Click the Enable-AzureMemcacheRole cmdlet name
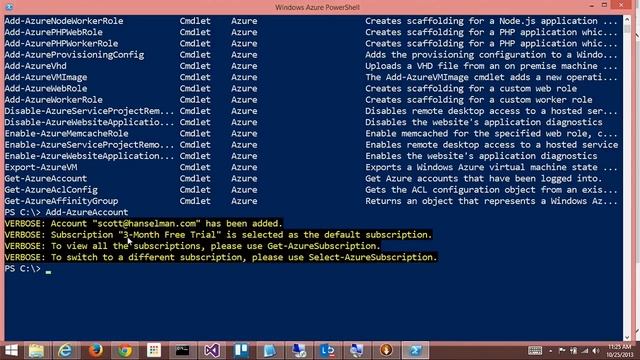 [x=67, y=133]
